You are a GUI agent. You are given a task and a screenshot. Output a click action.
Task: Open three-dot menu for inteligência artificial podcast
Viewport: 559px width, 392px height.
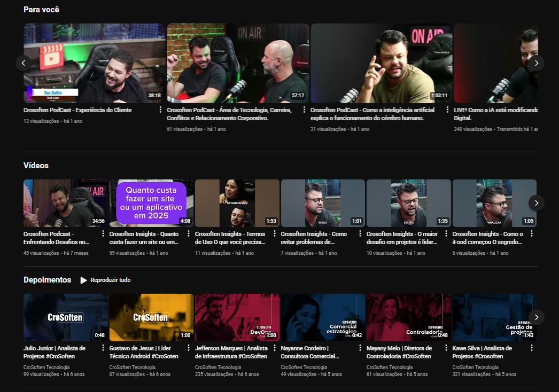coord(447,110)
